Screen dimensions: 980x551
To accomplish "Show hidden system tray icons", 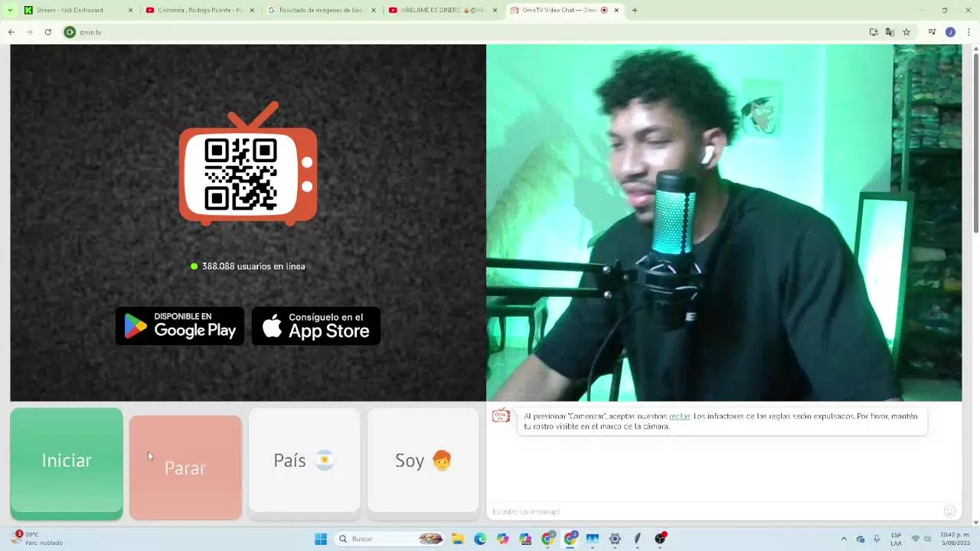I will [x=844, y=539].
